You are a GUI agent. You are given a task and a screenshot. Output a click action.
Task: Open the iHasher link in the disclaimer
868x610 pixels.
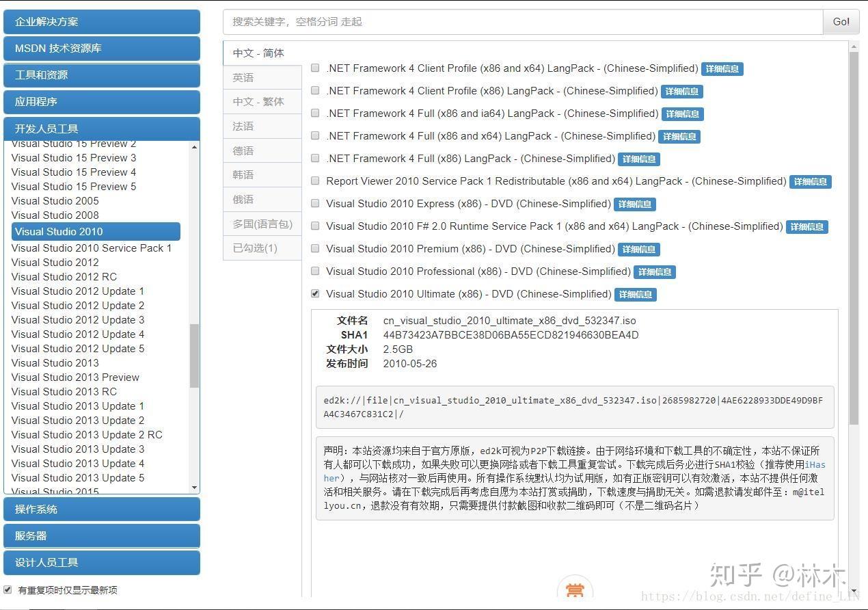pyautogui.click(x=816, y=464)
